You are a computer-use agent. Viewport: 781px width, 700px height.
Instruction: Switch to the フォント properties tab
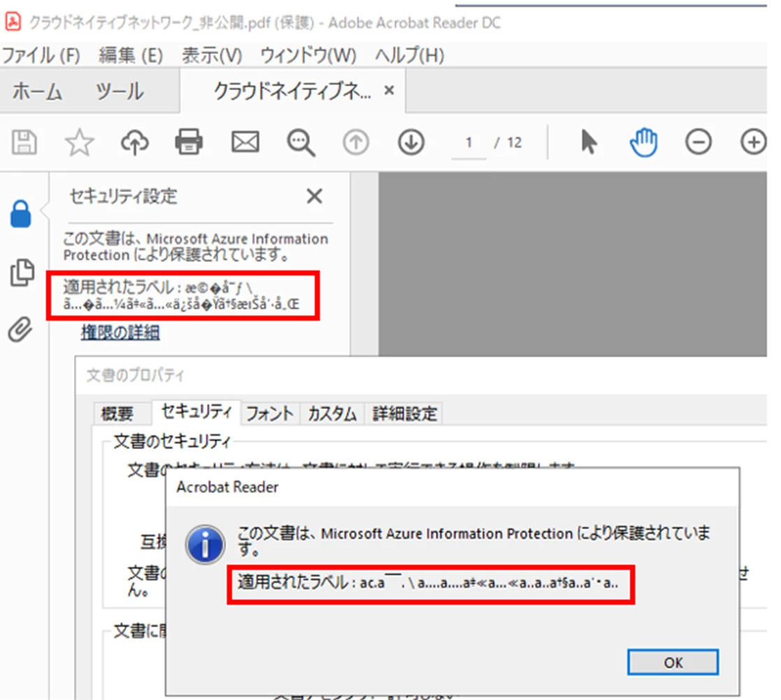click(x=270, y=414)
